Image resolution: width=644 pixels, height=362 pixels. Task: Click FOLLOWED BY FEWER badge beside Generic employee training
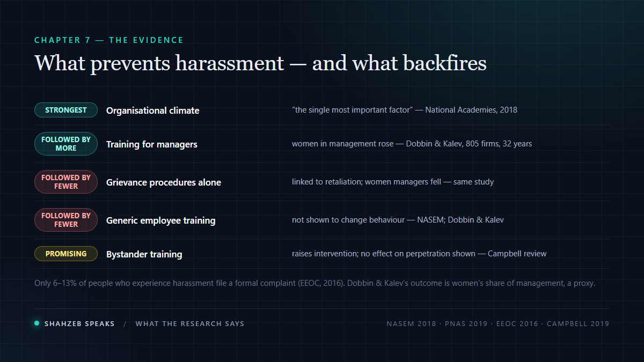coord(66,220)
